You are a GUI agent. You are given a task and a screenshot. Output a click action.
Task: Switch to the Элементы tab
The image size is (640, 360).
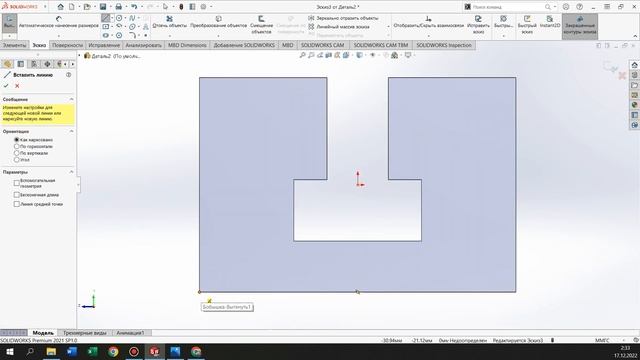click(x=14, y=45)
